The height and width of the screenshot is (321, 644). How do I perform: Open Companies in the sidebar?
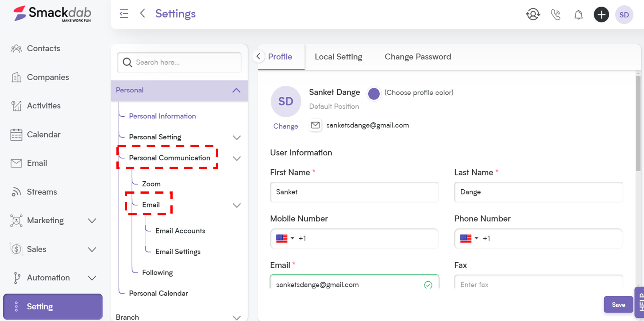coord(48,77)
